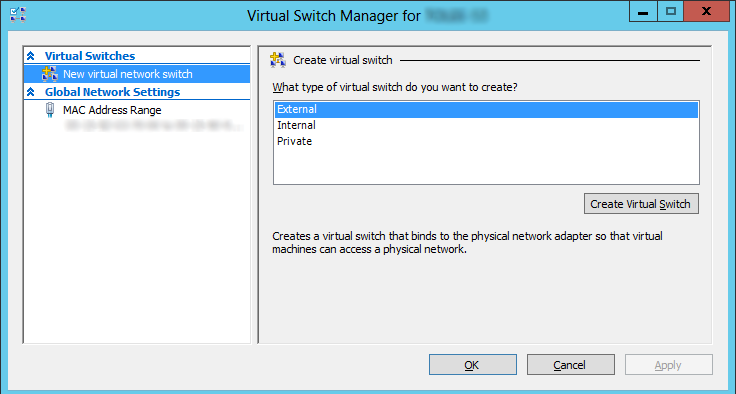The image size is (736, 394).
Task: Click the Apply button
Action: (669, 365)
